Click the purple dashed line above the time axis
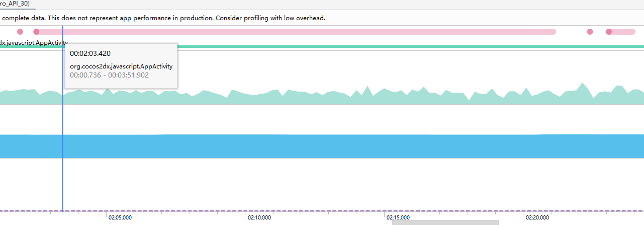644x225 pixels. (x=322, y=210)
